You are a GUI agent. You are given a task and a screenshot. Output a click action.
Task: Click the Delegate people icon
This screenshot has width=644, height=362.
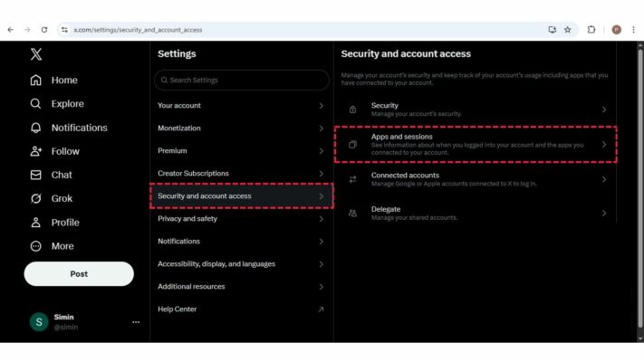click(x=352, y=213)
